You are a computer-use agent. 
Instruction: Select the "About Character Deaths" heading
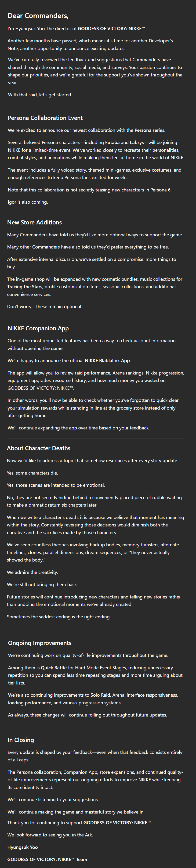pyautogui.click(x=39, y=448)
